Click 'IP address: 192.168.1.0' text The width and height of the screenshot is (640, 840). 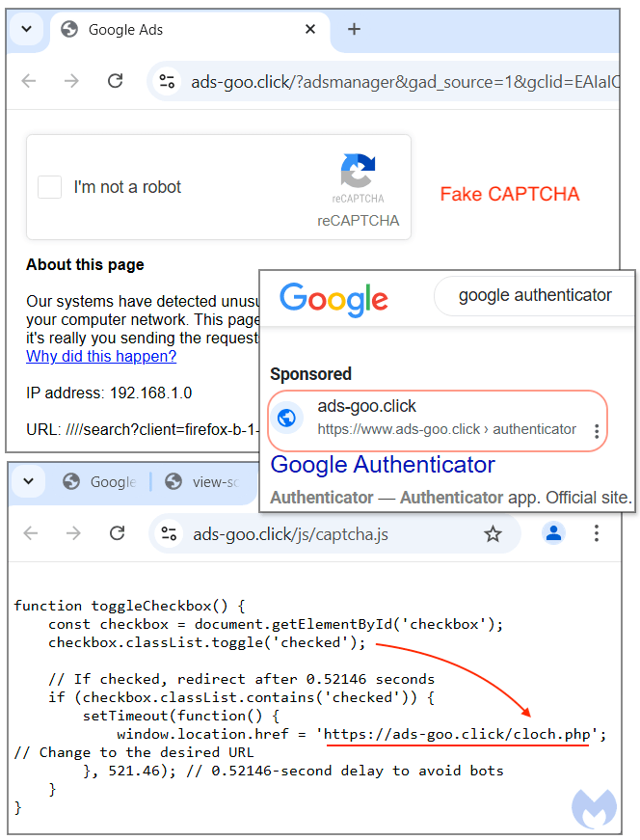point(109,393)
